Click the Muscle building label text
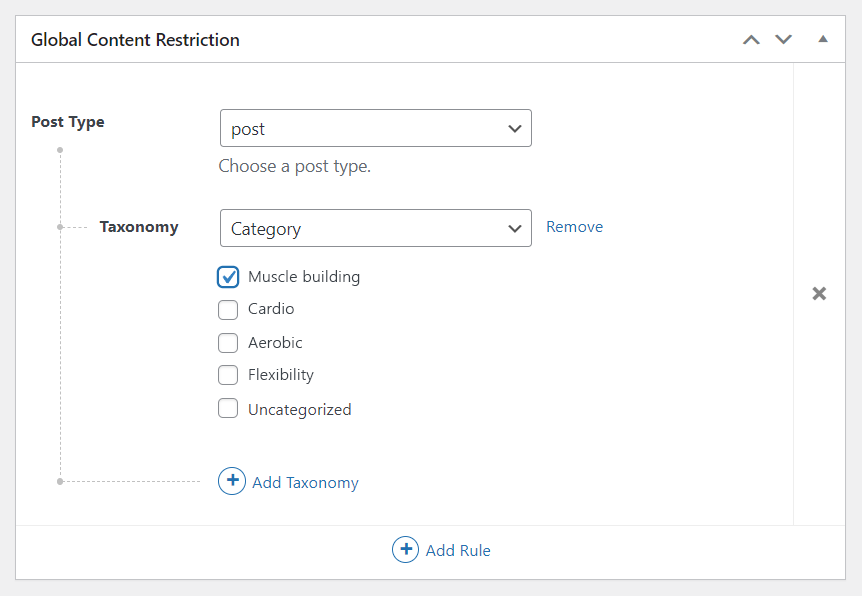Viewport: 862px width, 596px height. (x=304, y=277)
